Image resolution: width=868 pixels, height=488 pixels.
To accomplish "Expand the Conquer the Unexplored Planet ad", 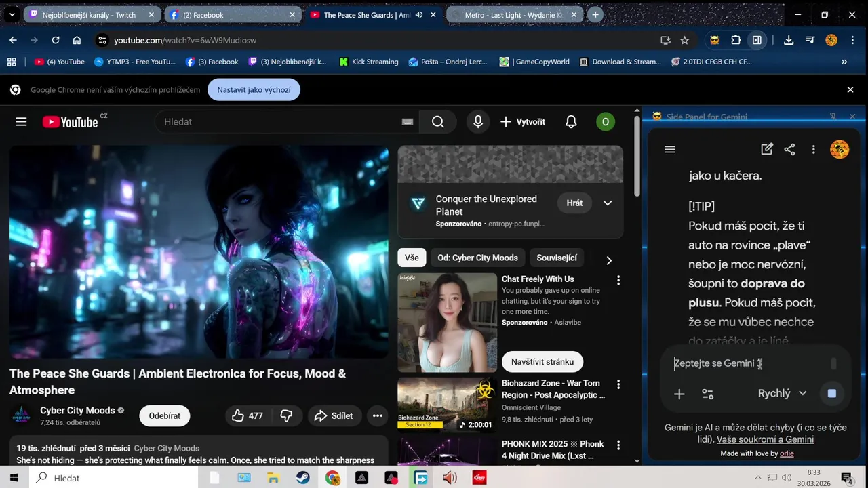I will click(608, 203).
